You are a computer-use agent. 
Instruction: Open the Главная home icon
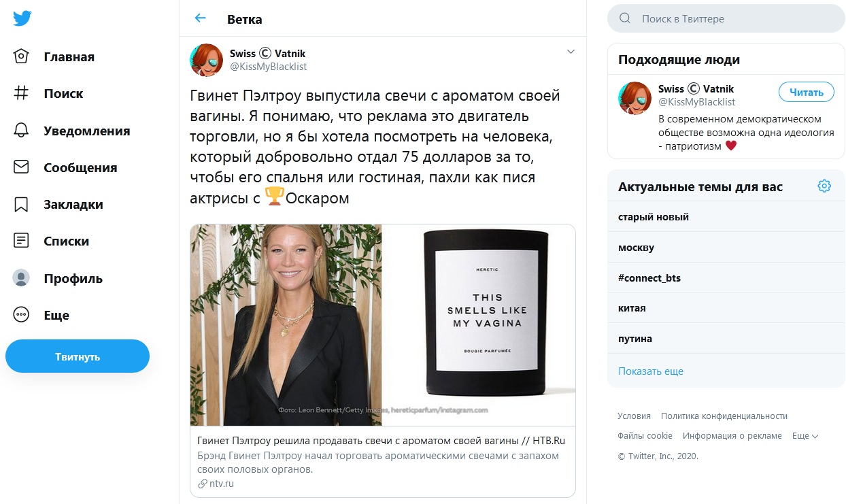click(x=22, y=56)
